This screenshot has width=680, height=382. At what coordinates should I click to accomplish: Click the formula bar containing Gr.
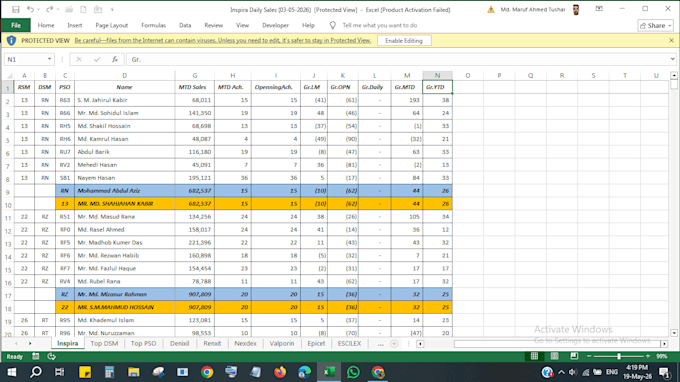tap(397, 59)
